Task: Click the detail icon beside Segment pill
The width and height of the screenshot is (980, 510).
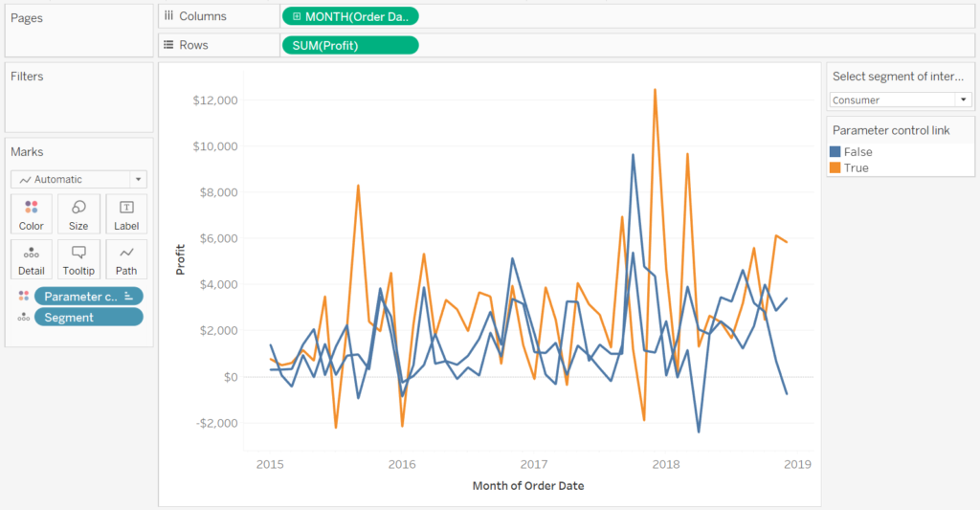Action: (24, 318)
